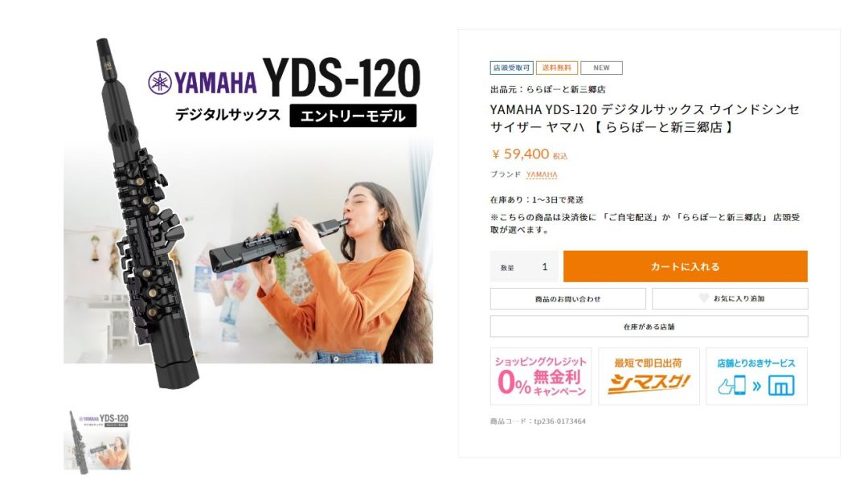Viewport: 868px width, 488px height.
Task: Click the NEW badge
Action: pos(601,68)
